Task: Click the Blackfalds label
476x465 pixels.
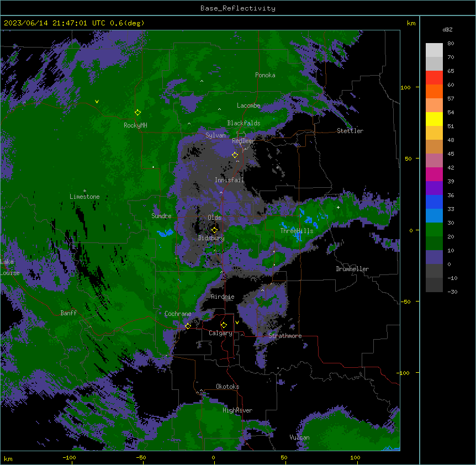Action: click(244, 123)
